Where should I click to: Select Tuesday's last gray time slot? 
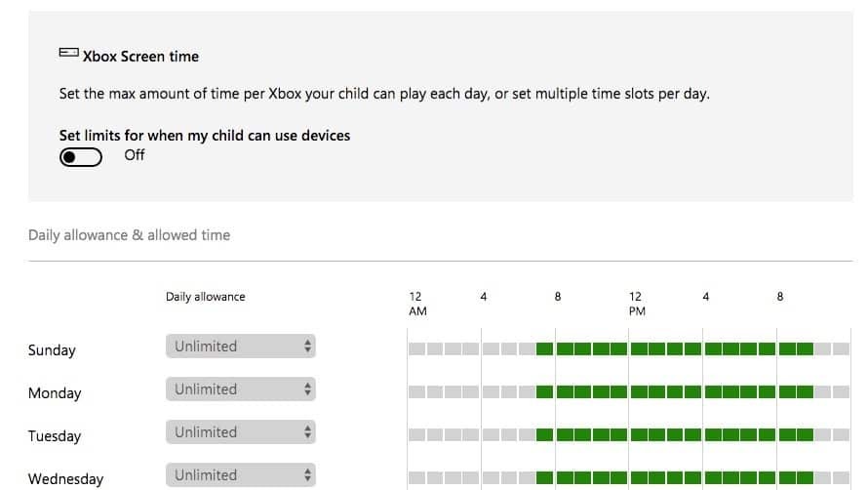pyautogui.click(x=841, y=434)
